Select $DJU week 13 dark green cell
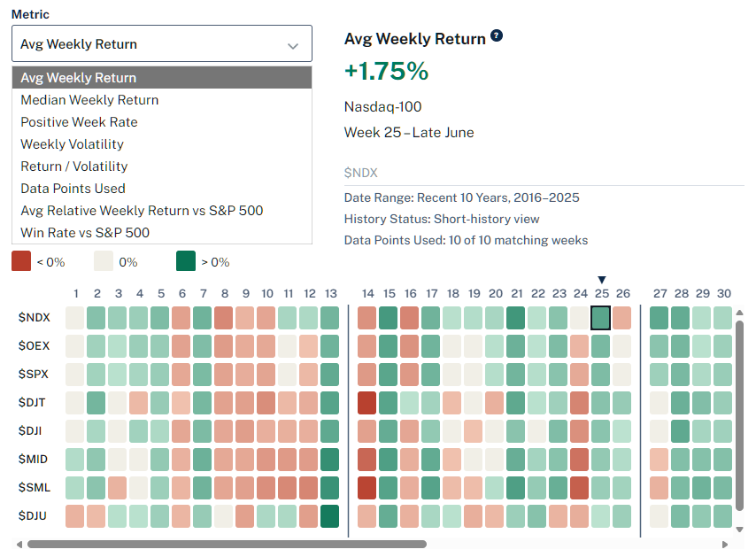 click(x=330, y=516)
